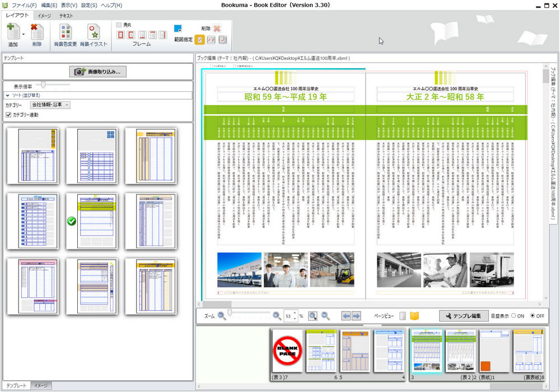Select the BLANK PAGE thumbnail in page strip
The image size is (560, 392).
[x=287, y=351]
